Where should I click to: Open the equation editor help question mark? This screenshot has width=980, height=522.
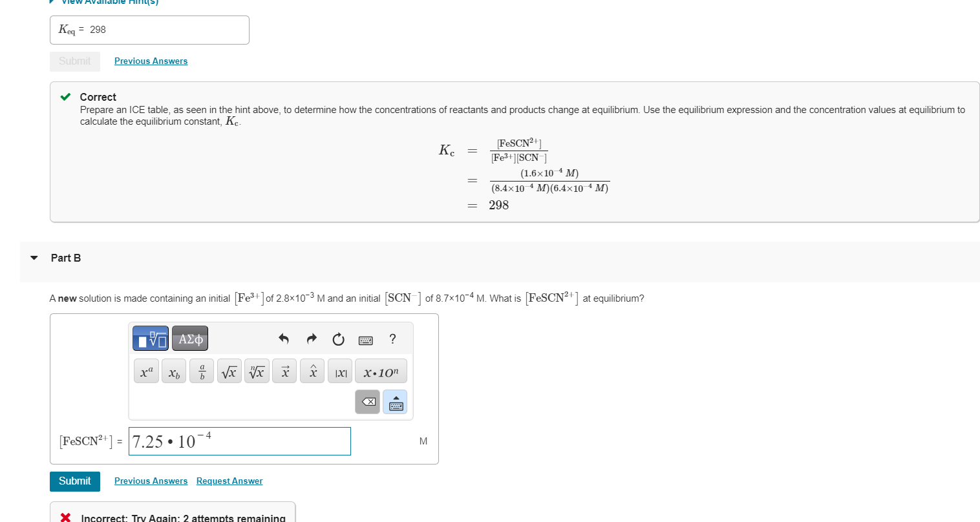[392, 339]
